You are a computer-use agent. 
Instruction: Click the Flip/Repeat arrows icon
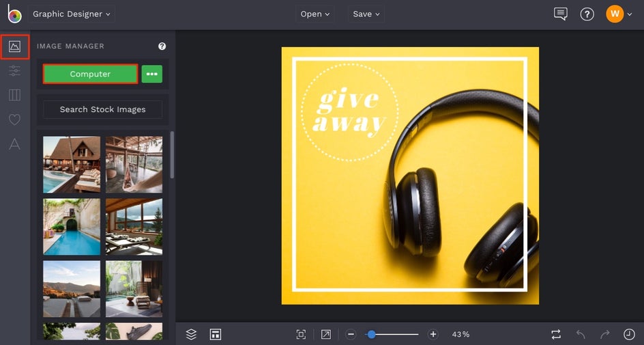pyautogui.click(x=556, y=334)
